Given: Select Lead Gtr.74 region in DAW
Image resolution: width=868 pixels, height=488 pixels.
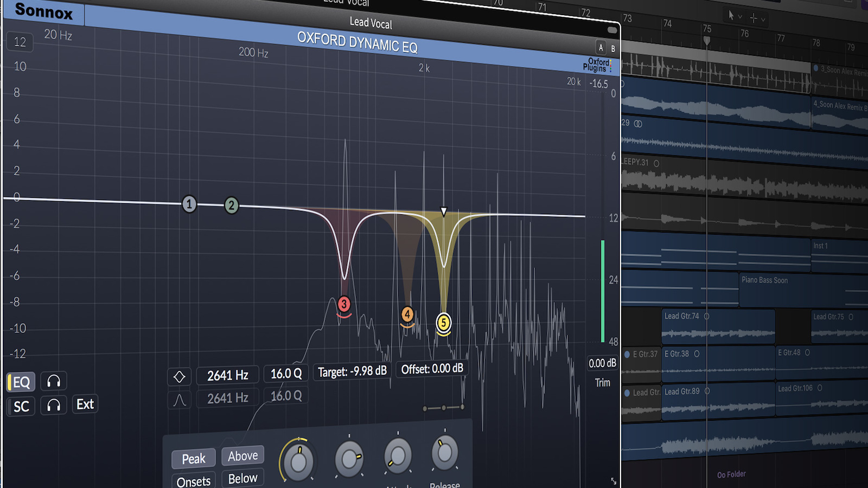Looking at the screenshot, I should [x=718, y=327].
